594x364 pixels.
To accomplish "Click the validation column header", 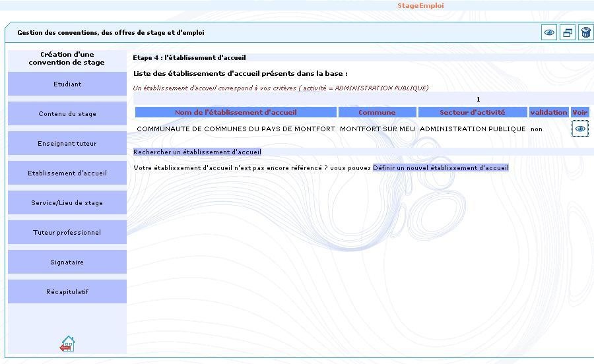I will [x=548, y=113].
